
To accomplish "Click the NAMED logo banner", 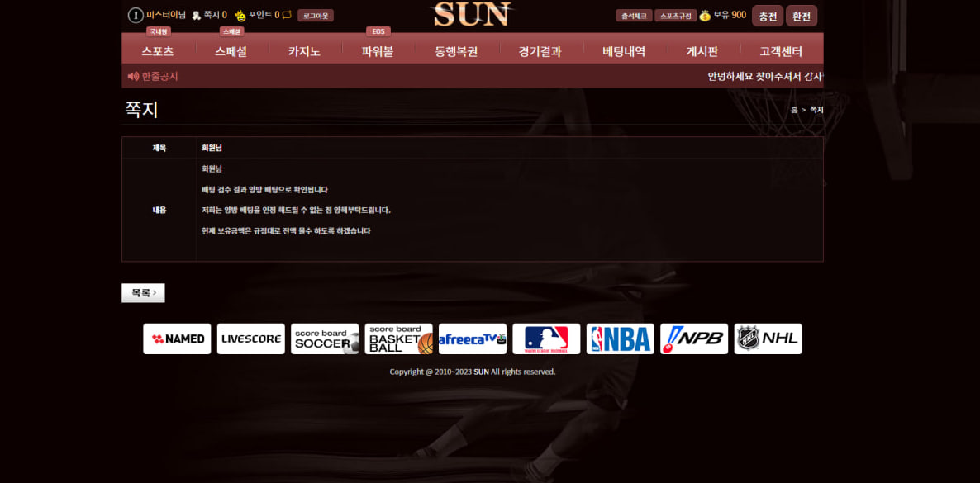I will (177, 339).
